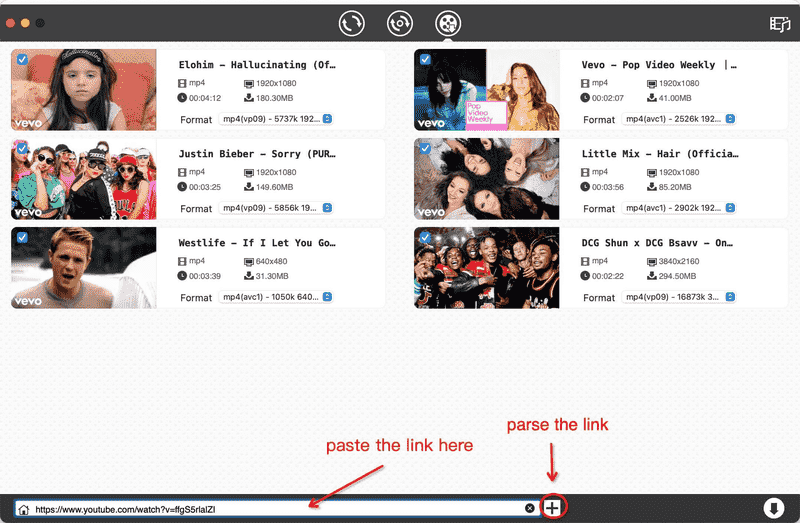Uncheck the Justin Bieber Sorry video checkbox

tap(22, 148)
